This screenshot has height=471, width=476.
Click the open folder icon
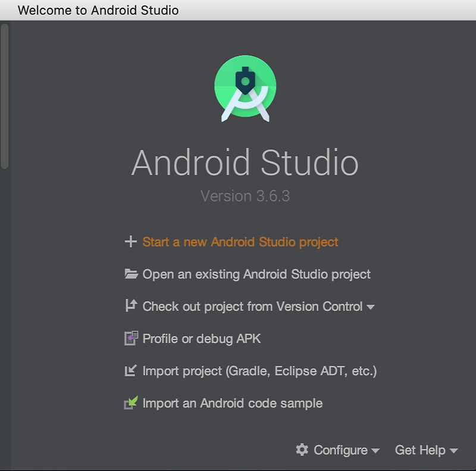[131, 274]
